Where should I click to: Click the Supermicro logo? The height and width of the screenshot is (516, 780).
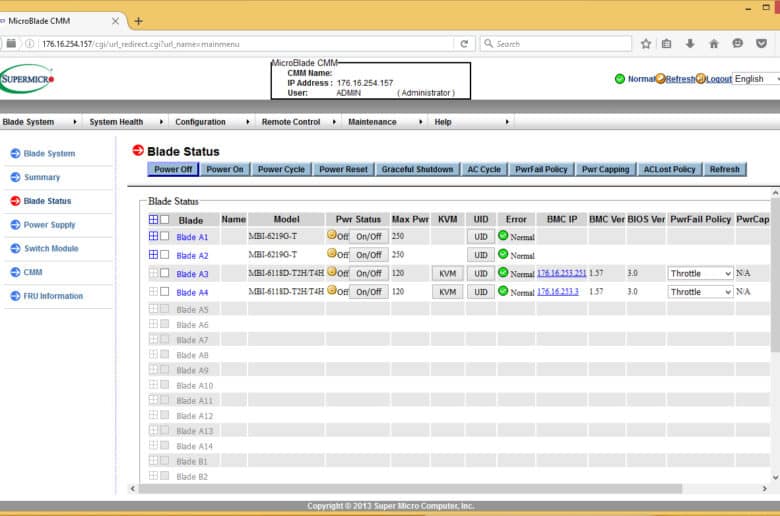coord(27,79)
